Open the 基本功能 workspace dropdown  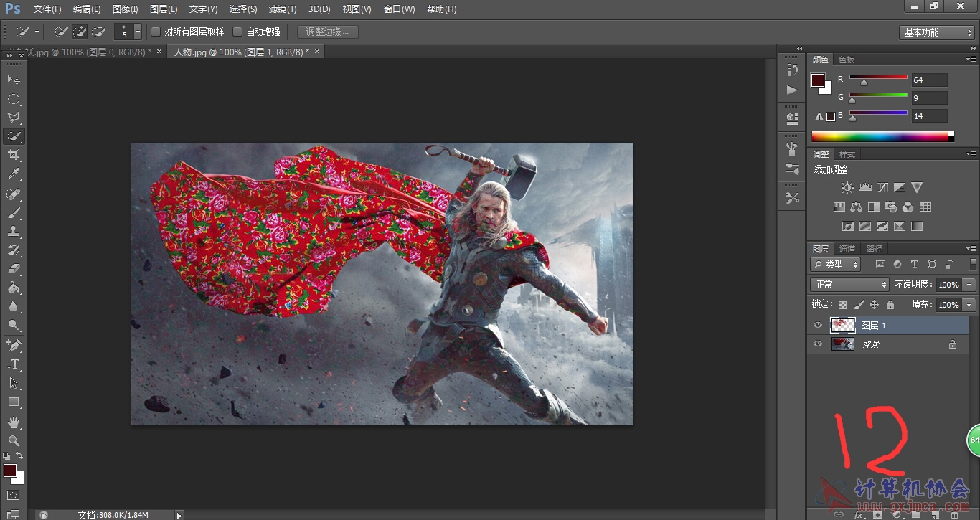point(937,33)
